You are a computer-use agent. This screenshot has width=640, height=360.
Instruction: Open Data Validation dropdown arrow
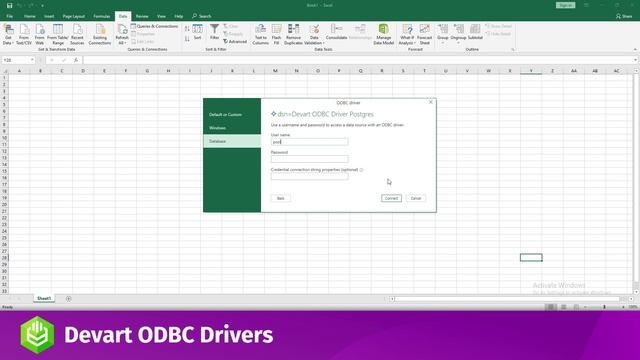tap(323, 43)
